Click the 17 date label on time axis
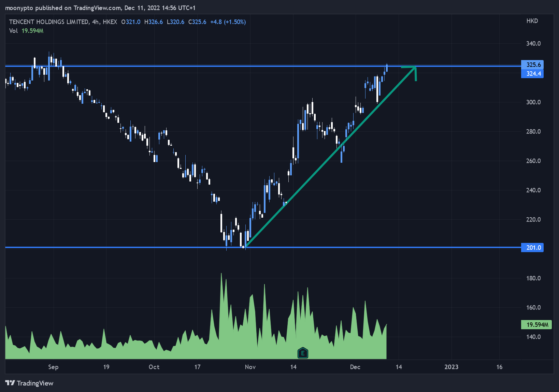559x392 pixels. 197,367
